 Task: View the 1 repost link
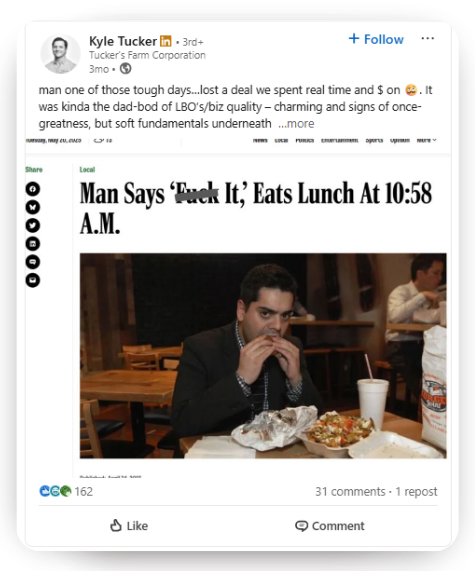click(416, 491)
